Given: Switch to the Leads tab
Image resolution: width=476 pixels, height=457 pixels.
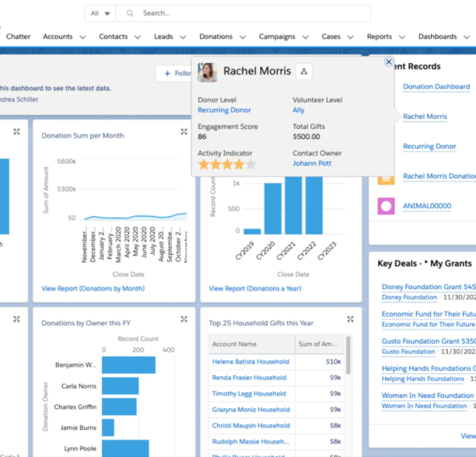Looking at the screenshot, I should coord(163,37).
